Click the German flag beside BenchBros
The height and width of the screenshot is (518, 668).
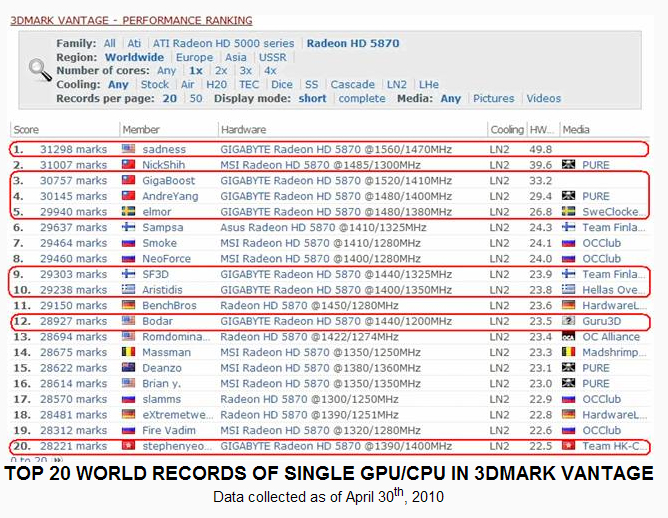click(128, 305)
